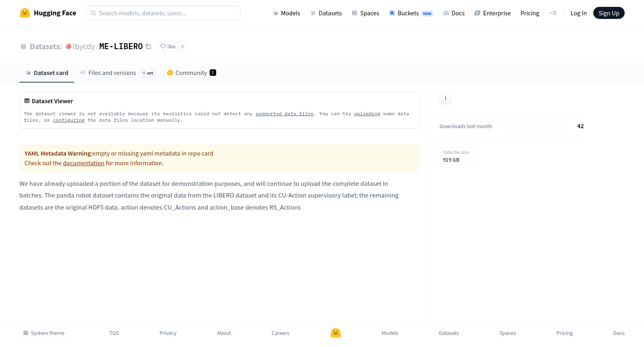Expand the additional navigation menu icon
This screenshot has width=644, height=347.
click(x=553, y=13)
